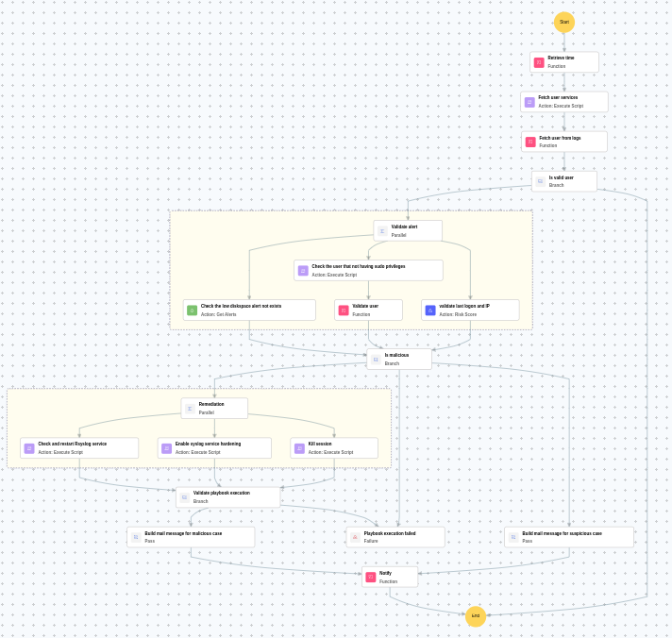The height and width of the screenshot is (638, 672).
Task: Click the malicious case mail message icon
Action: (x=136, y=537)
